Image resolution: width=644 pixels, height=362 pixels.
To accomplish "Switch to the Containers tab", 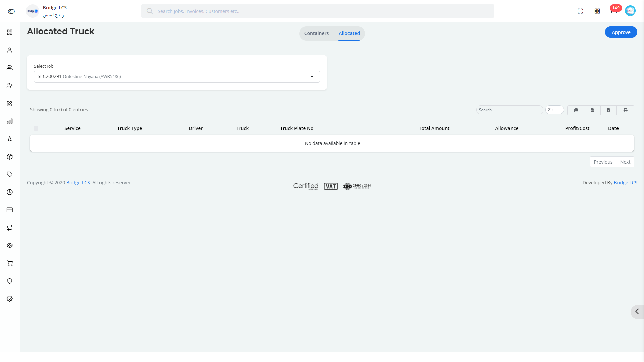I will [x=316, y=33].
